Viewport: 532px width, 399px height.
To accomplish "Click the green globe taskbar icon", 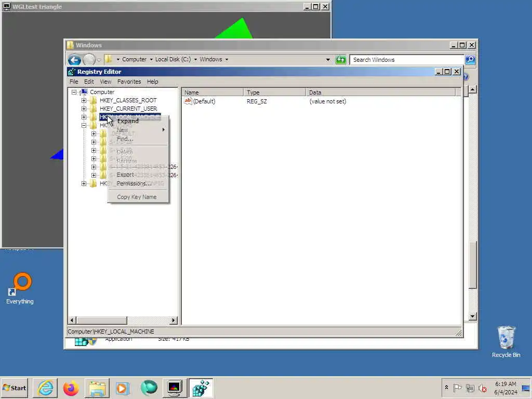I will click(149, 388).
